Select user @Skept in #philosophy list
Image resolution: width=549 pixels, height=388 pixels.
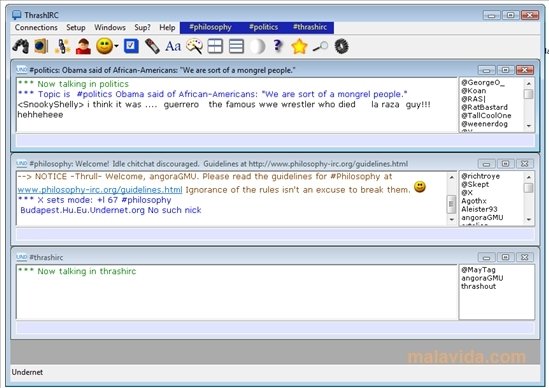(475, 184)
